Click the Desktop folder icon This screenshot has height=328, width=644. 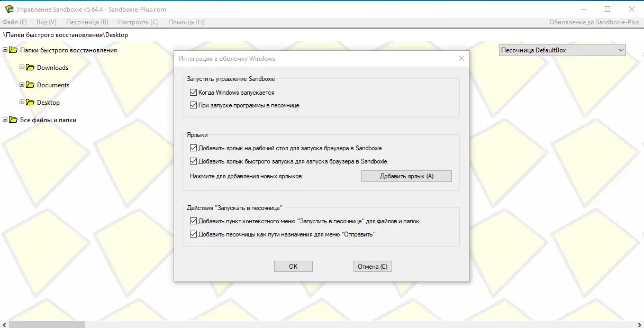(30, 103)
